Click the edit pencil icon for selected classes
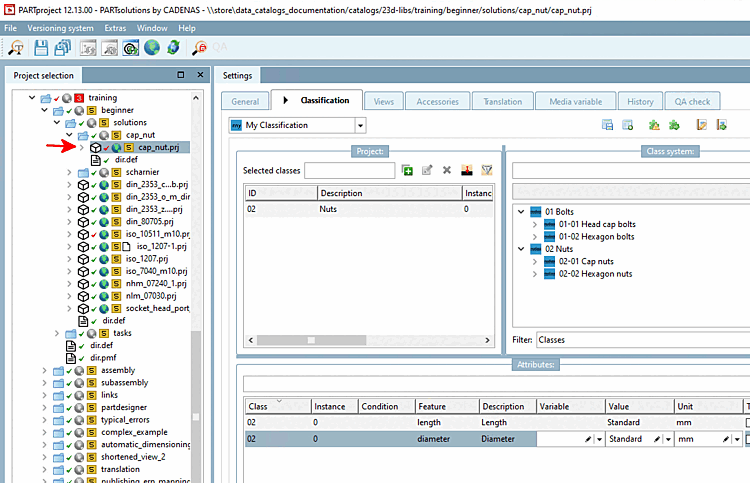This screenshot has height=483, width=750. 427,170
